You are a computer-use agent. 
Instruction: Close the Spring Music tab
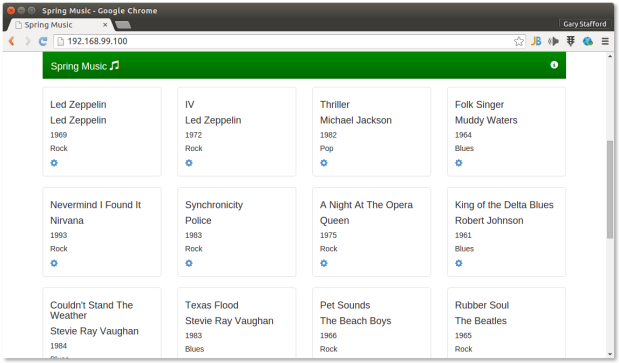[105, 25]
